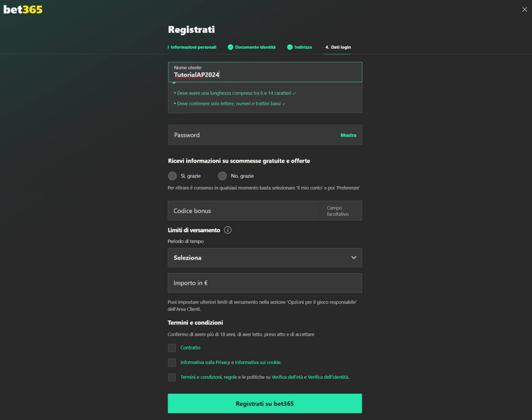Click the Importo in € field
Image resolution: width=532 pixels, height=420 pixels.
[x=265, y=283]
